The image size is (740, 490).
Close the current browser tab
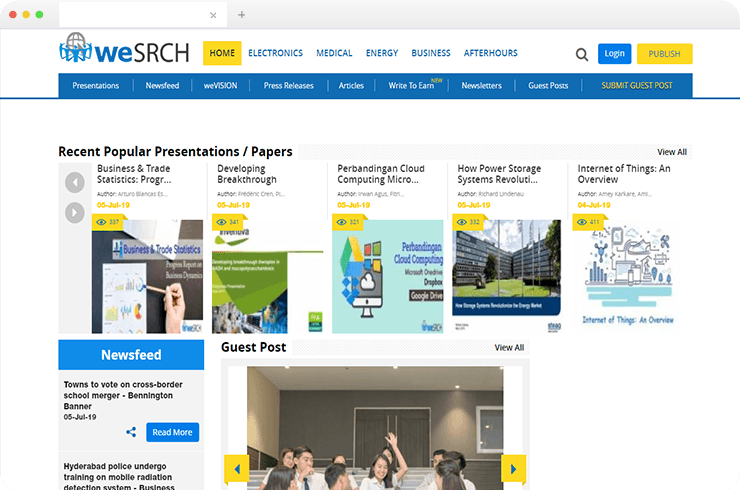pos(213,16)
